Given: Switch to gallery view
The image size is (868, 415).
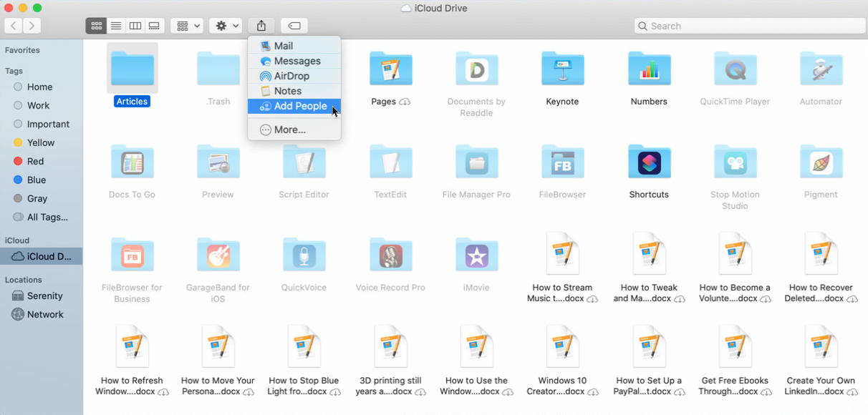Looking at the screenshot, I should click(154, 26).
